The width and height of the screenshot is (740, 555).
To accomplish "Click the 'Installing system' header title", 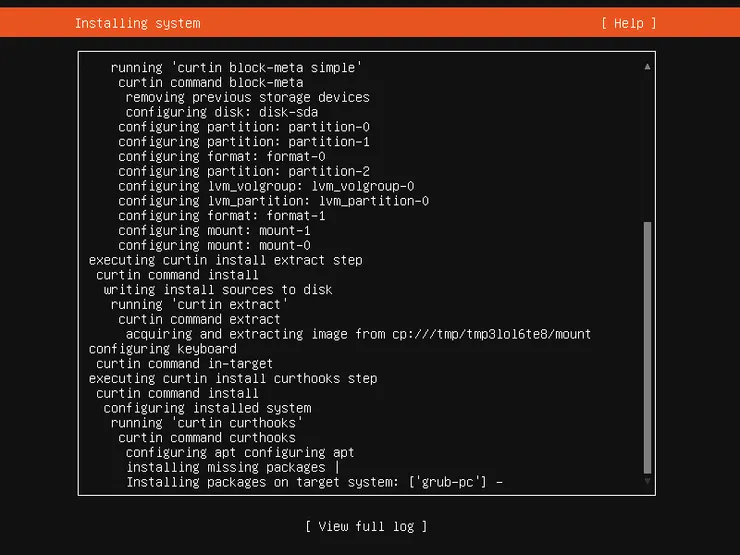I will coord(137,23).
